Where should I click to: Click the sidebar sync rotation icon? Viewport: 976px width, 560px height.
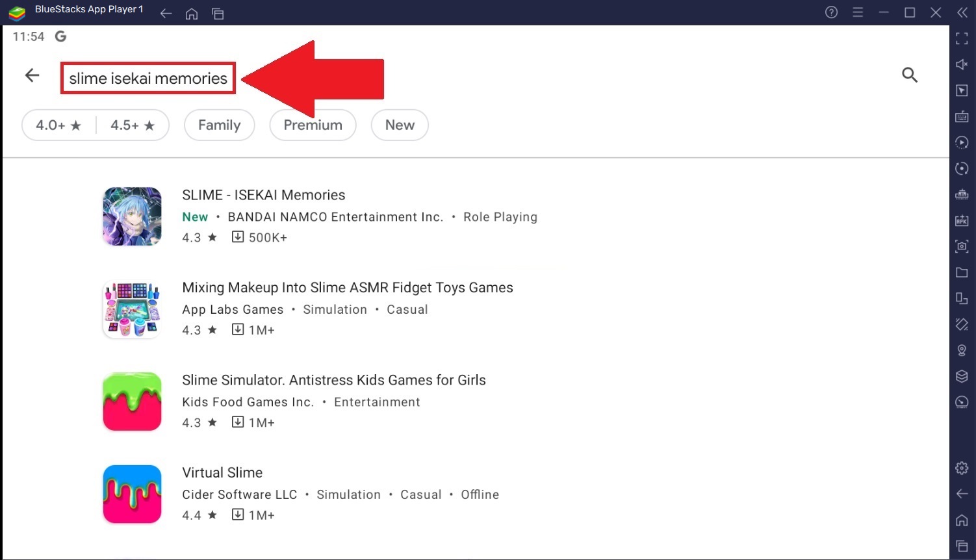[x=962, y=168]
